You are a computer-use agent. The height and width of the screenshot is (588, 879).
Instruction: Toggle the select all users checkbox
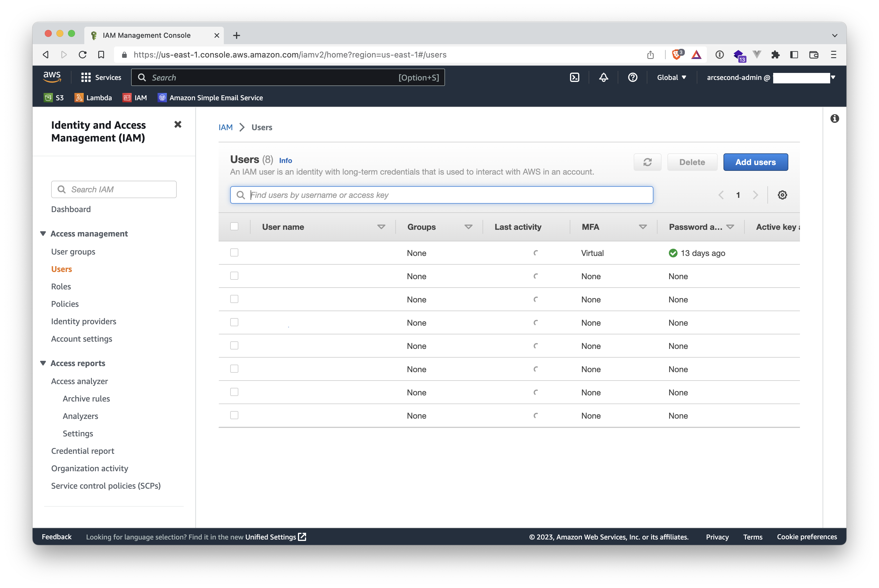pyautogui.click(x=234, y=226)
